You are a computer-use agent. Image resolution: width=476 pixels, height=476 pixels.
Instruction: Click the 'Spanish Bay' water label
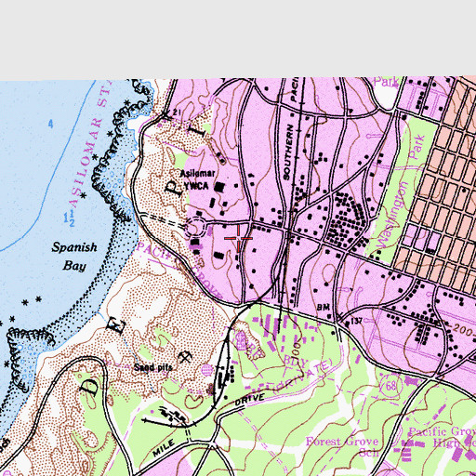click(74, 257)
